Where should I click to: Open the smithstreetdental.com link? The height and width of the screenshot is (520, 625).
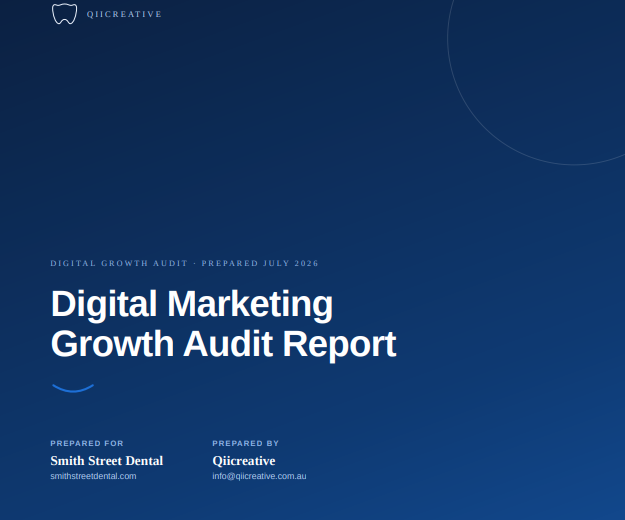pyautogui.click(x=93, y=476)
